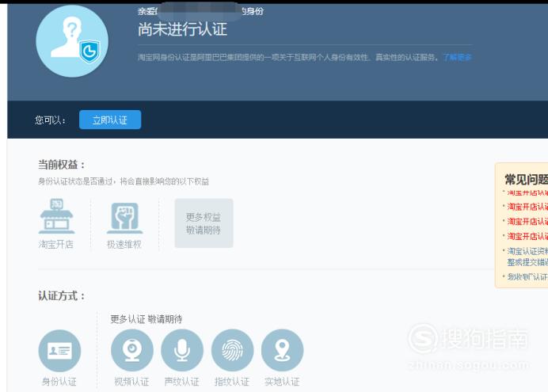This screenshot has height=392, width=548.
Task: Open the 淘宝认证资料 FAQ link
Action: [x=527, y=257]
